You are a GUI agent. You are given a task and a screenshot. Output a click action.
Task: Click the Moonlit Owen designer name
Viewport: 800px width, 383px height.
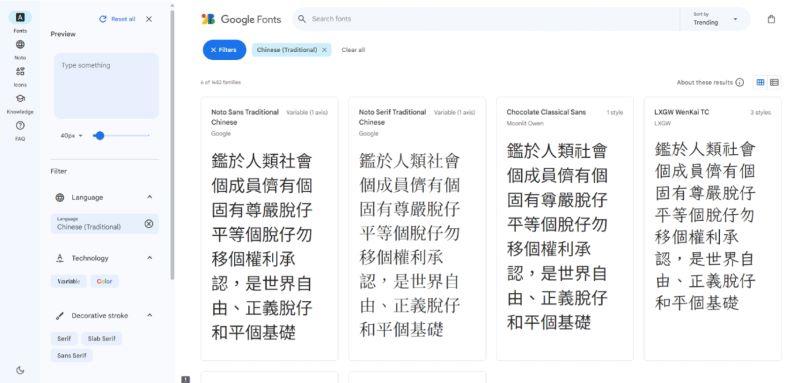525,123
